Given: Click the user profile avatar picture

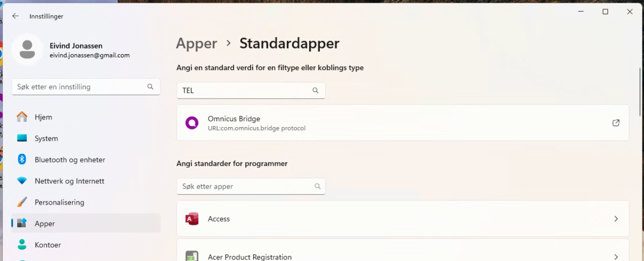Looking at the screenshot, I should (27, 49).
